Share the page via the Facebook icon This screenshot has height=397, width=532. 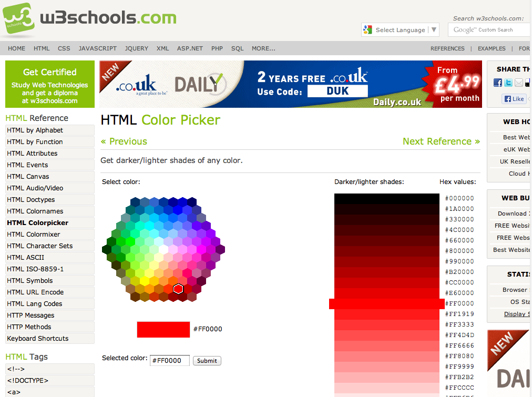click(497, 83)
